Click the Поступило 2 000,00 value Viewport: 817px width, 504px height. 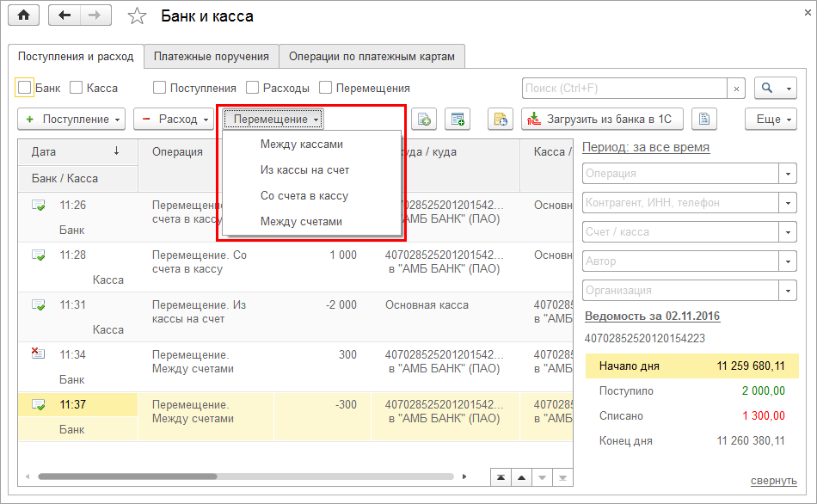pyautogui.click(x=764, y=390)
